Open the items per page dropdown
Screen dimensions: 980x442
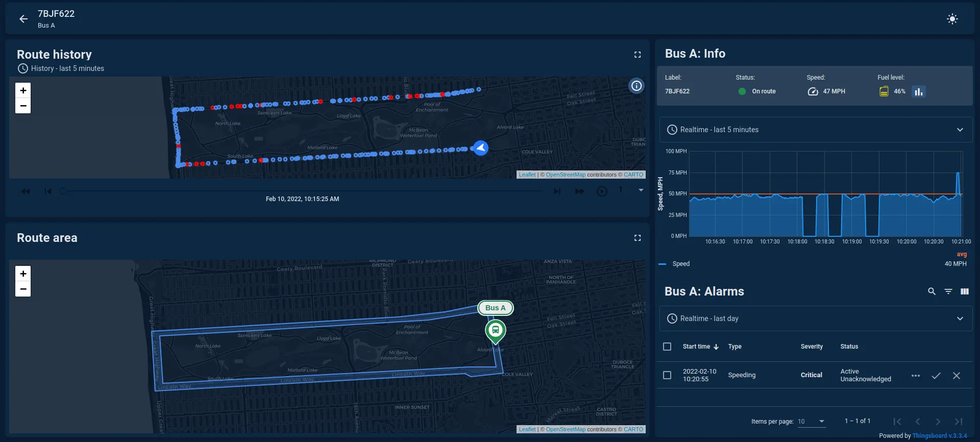click(812, 421)
